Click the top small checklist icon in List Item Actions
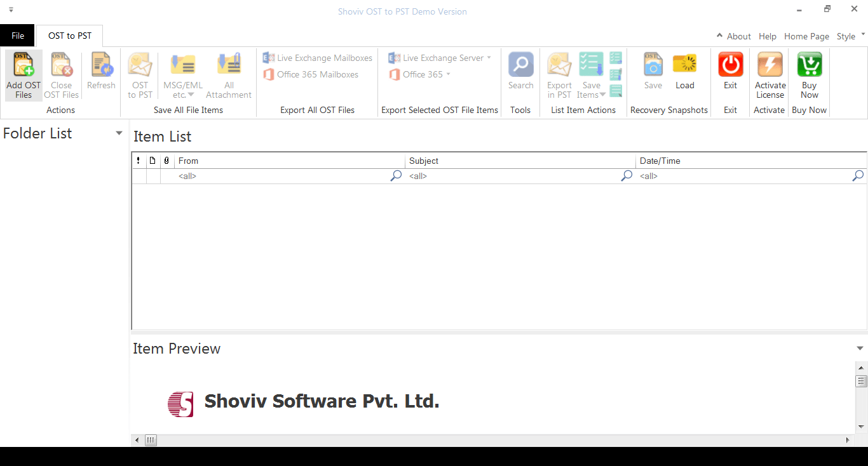This screenshot has width=868, height=466. tap(616, 58)
